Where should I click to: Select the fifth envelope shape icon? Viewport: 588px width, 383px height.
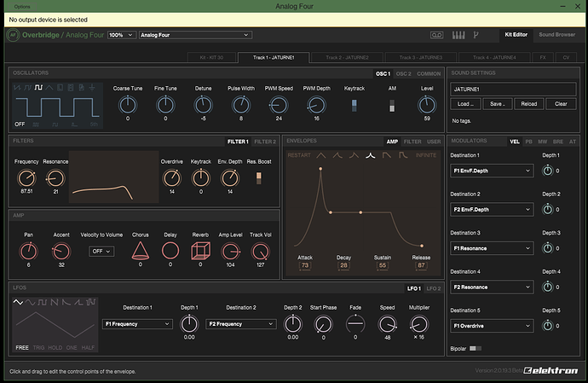click(387, 155)
